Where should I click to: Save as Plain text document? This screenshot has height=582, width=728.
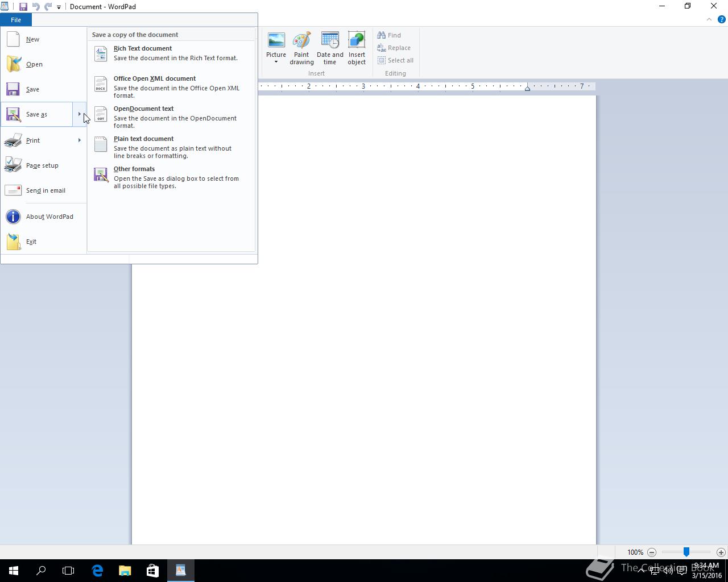(x=171, y=147)
